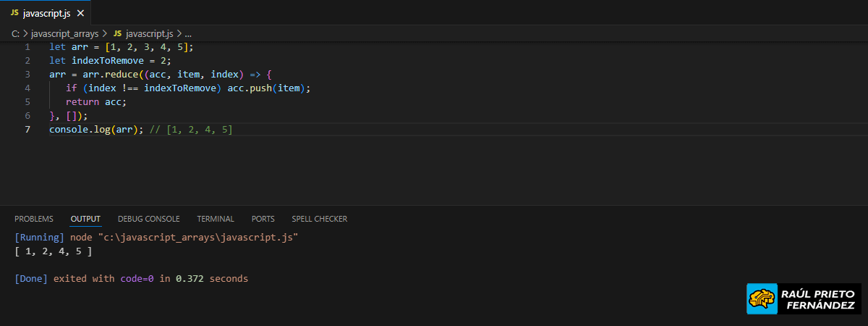Switch to the PROBLEMS panel tab

coord(34,219)
